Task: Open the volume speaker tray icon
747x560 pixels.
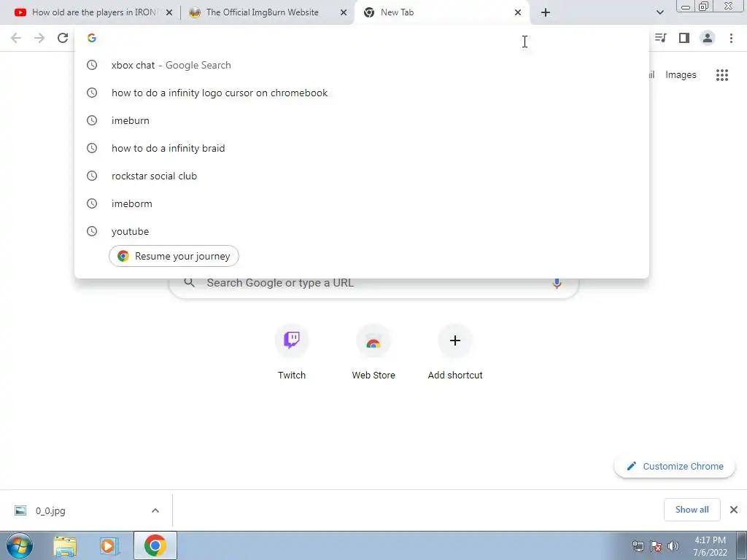Action: 673,545
